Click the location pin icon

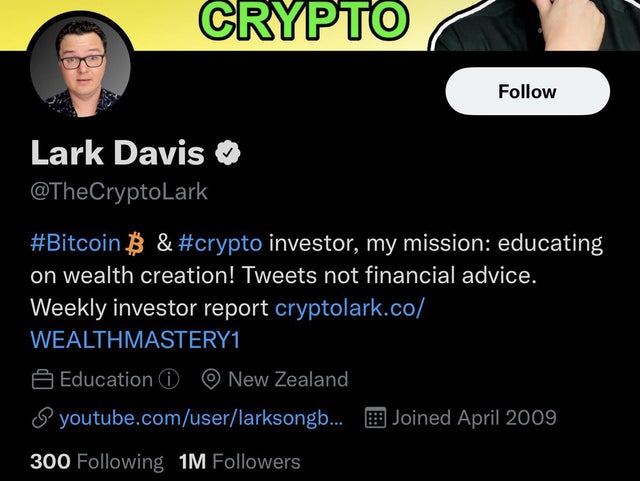click(x=211, y=379)
